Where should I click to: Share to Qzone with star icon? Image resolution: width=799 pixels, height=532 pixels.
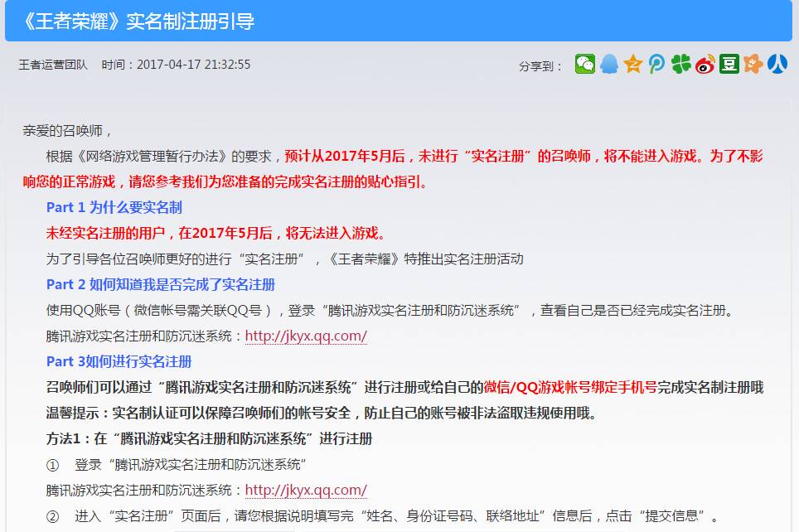633,64
